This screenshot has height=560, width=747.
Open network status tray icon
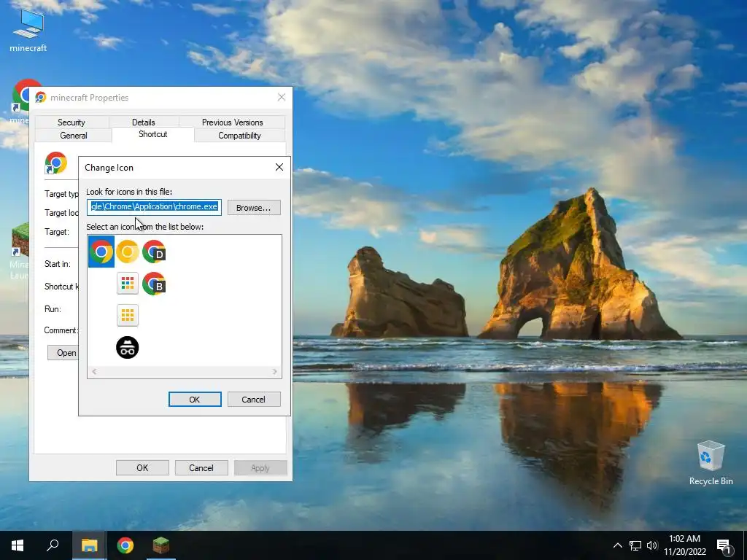coord(635,545)
